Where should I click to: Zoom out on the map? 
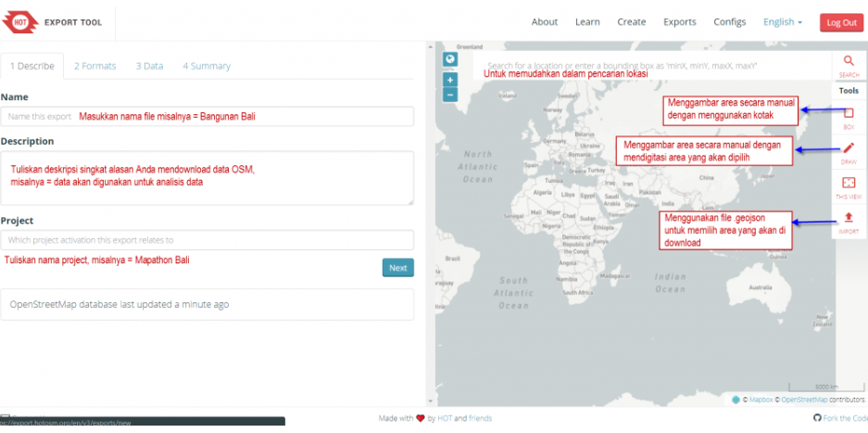[450, 95]
